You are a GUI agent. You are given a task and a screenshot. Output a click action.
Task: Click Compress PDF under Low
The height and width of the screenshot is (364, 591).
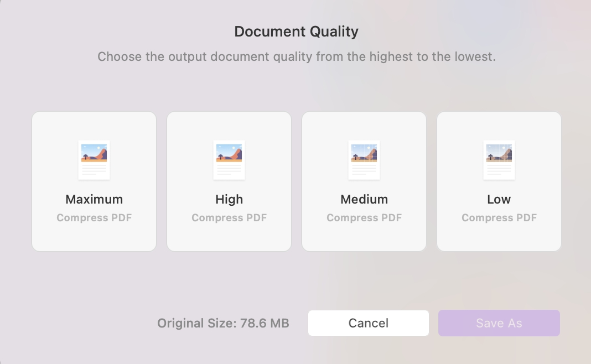pyautogui.click(x=499, y=217)
